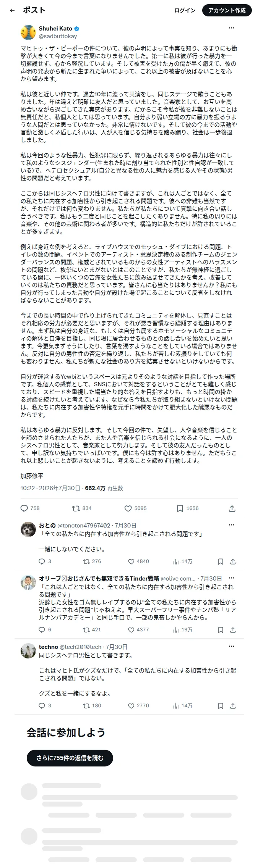Click さらに755件の返信を読む button
Viewport: 258px width, 868px height.
pyautogui.click(x=70, y=758)
